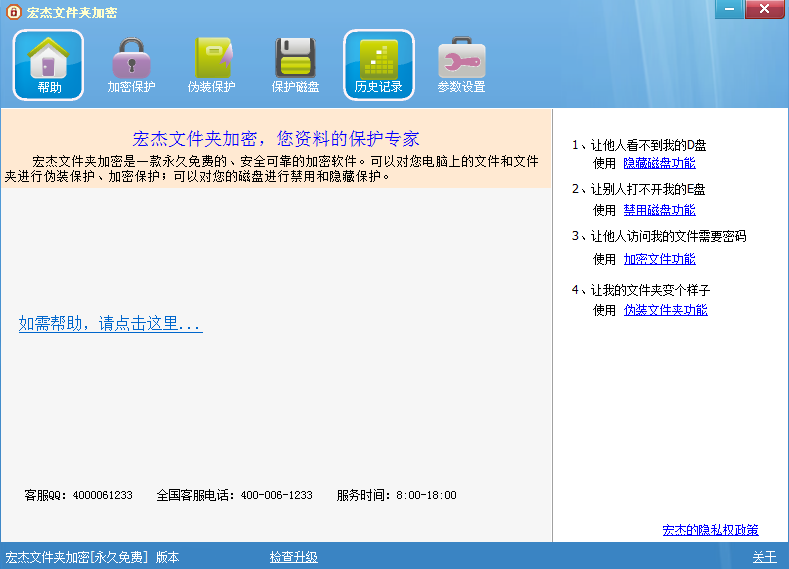Follow the 禁用磁盘功能 link

click(x=659, y=210)
